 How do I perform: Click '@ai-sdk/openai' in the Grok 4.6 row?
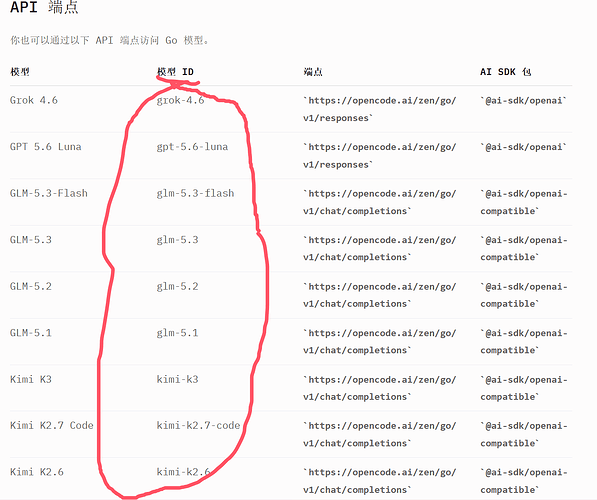[524, 100]
